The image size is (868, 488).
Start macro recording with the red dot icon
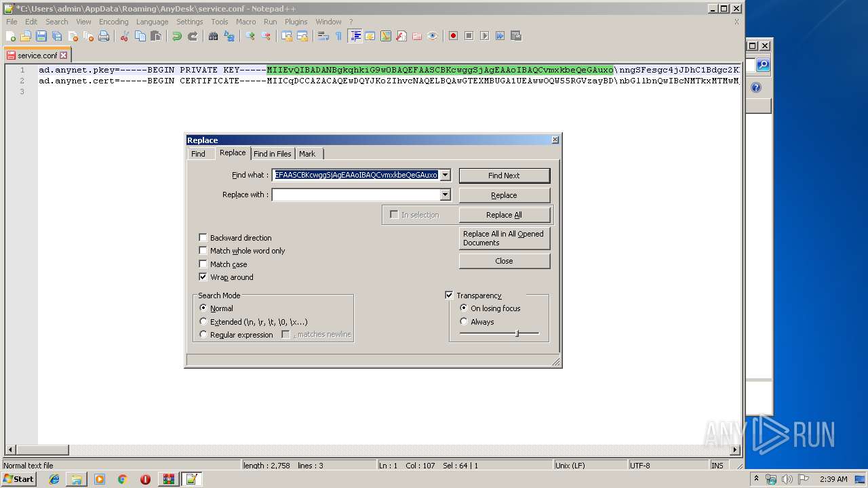click(x=454, y=36)
